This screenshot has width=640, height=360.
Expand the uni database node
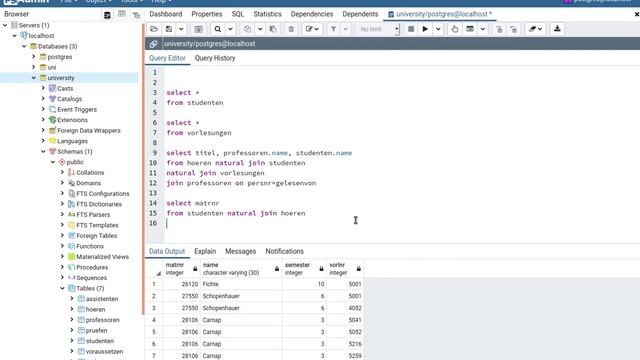point(34,67)
